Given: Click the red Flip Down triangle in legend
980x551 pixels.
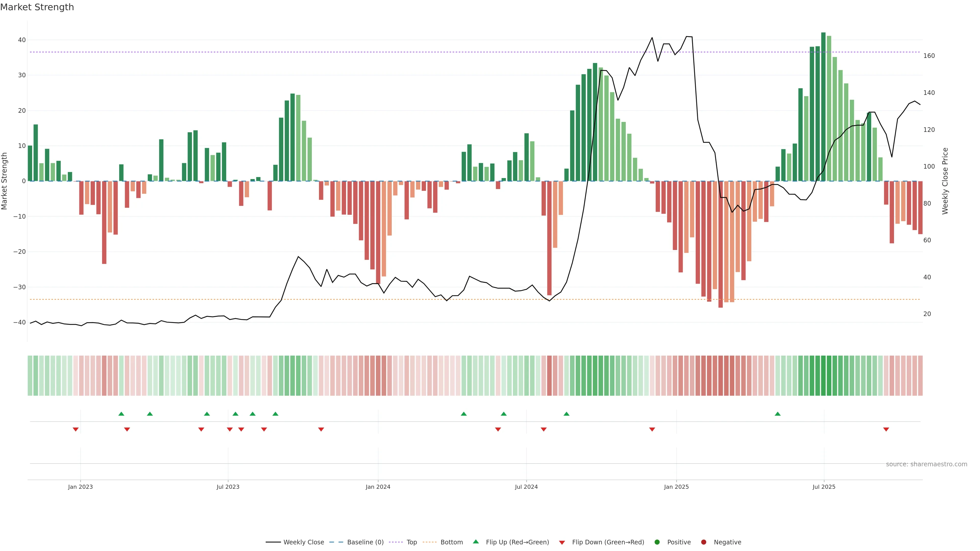Looking at the screenshot, I should point(562,543).
